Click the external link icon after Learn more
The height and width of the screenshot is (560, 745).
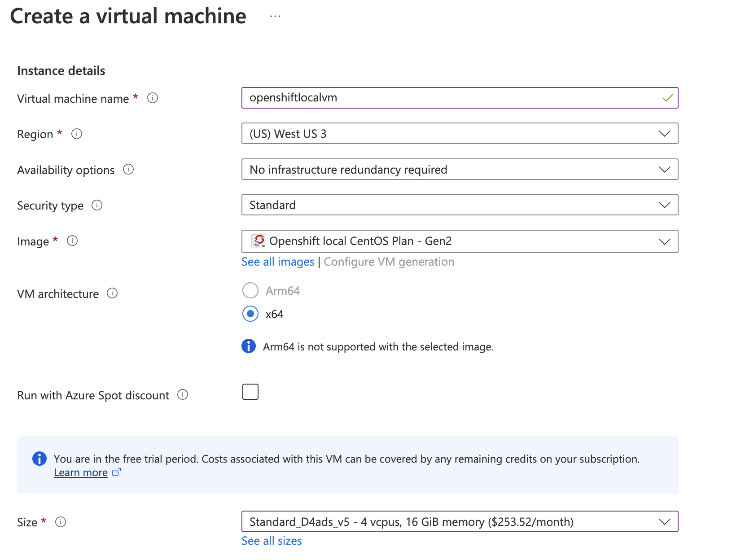coord(116,472)
